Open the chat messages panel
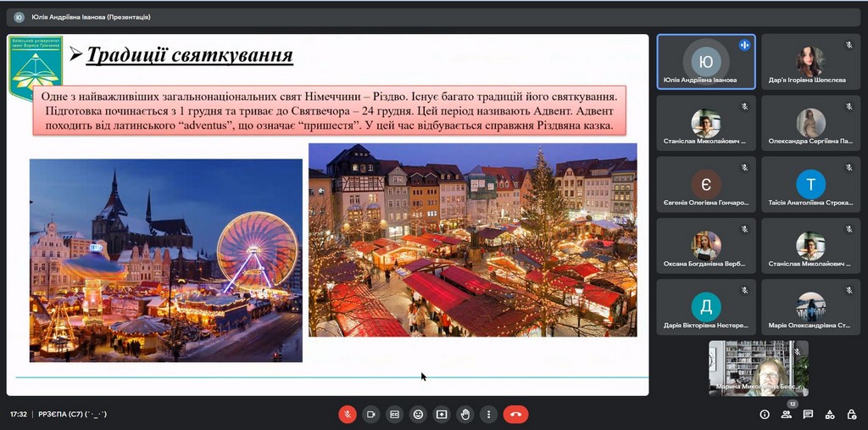Screen dimensions: 868x430 [808, 415]
